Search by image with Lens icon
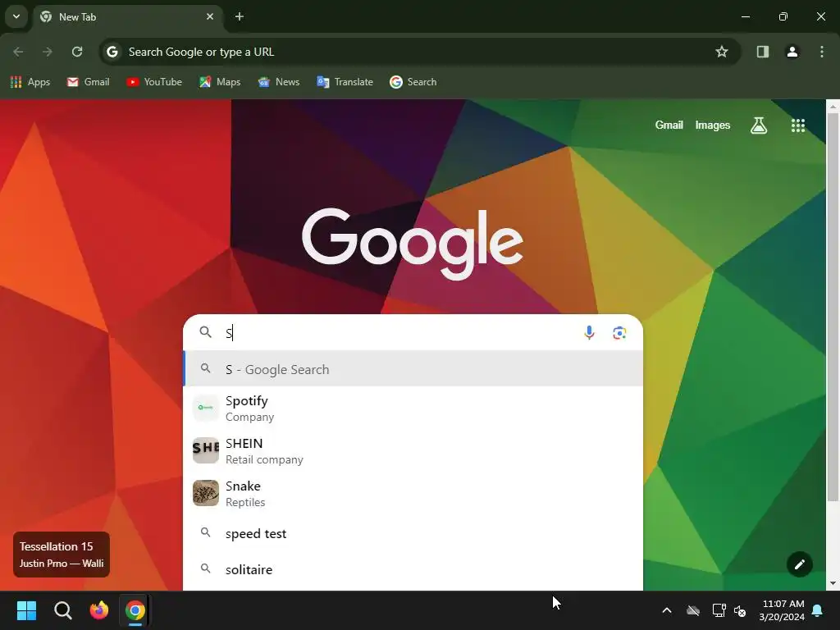Screen dimensions: 840x630 point(619,333)
